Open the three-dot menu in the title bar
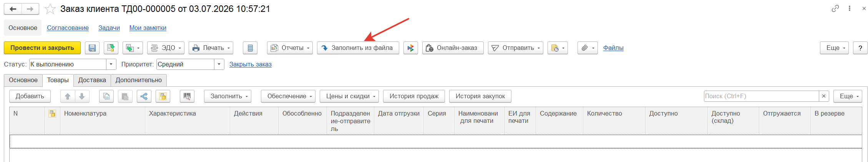868x162 pixels. tap(850, 8)
